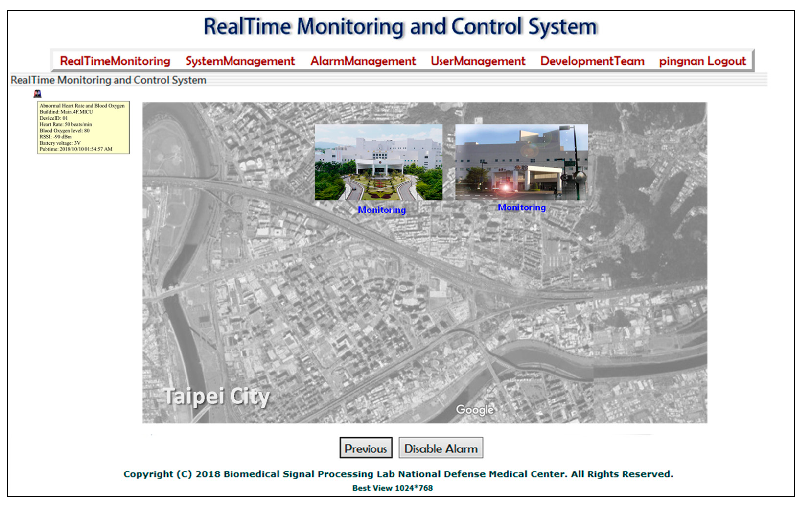Go to AlarmManagement in the navigation bar
Viewport: 812px width, 508px height.
(x=363, y=61)
